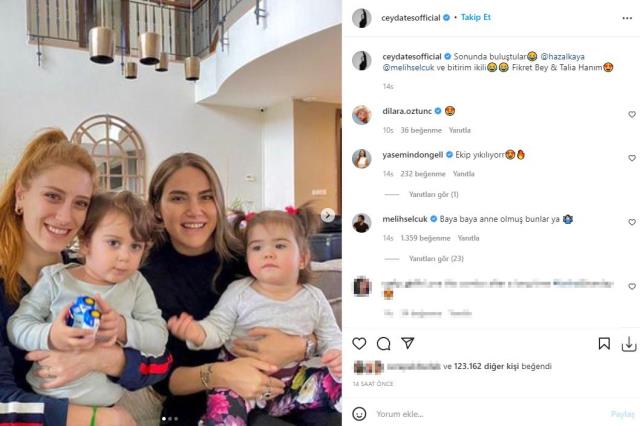Go to next photo in carousel
The image size is (640, 426).
coord(327,215)
